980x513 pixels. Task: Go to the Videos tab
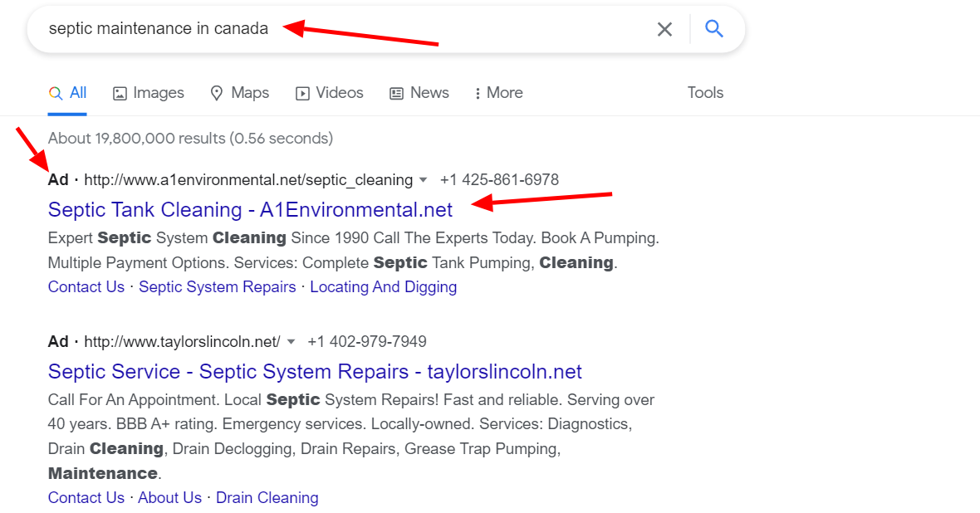point(330,93)
